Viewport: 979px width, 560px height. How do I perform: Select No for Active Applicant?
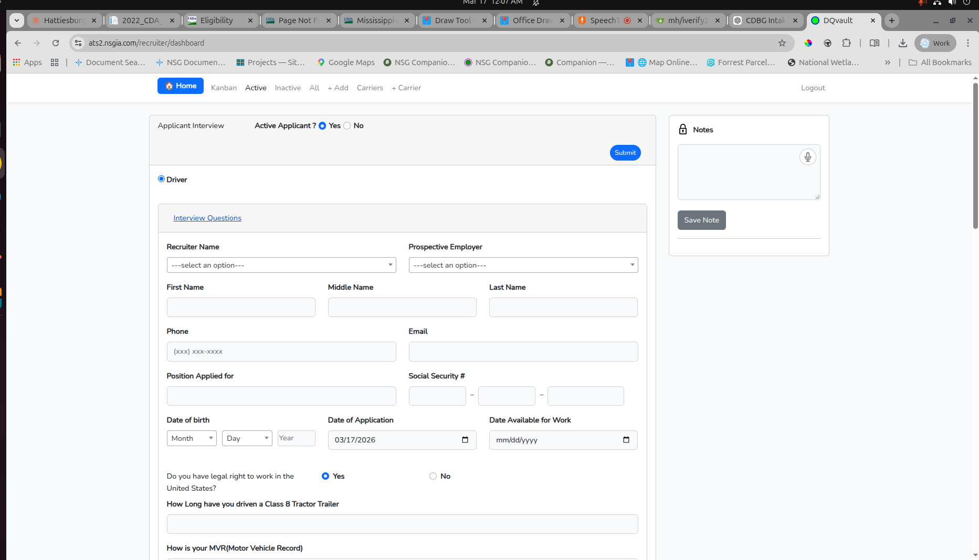pos(347,126)
